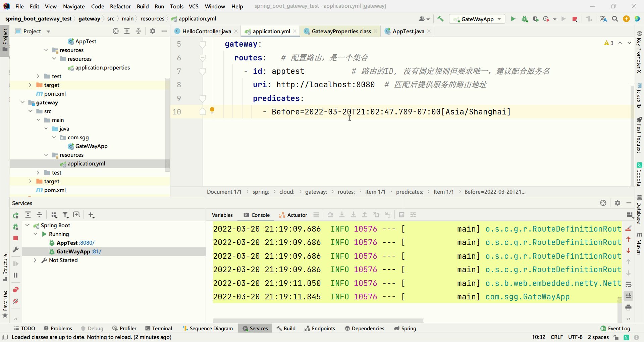
Task: Open the GateWayApp run configuration dropdown
Action: click(477, 19)
